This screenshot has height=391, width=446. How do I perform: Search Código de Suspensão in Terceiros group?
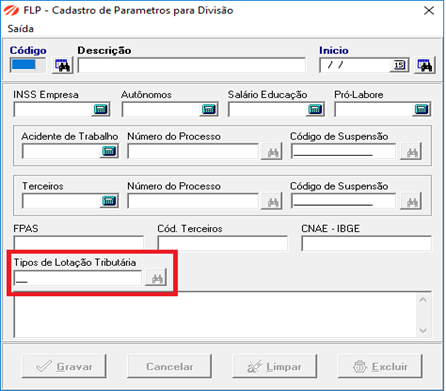411,201
